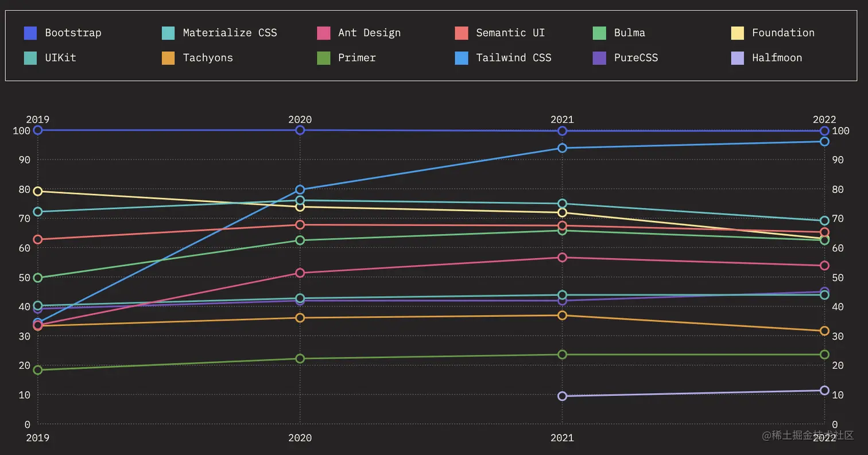This screenshot has width=868, height=455.
Task: Click Bootstrap's 2020 data point
Action: coord(300,130)
